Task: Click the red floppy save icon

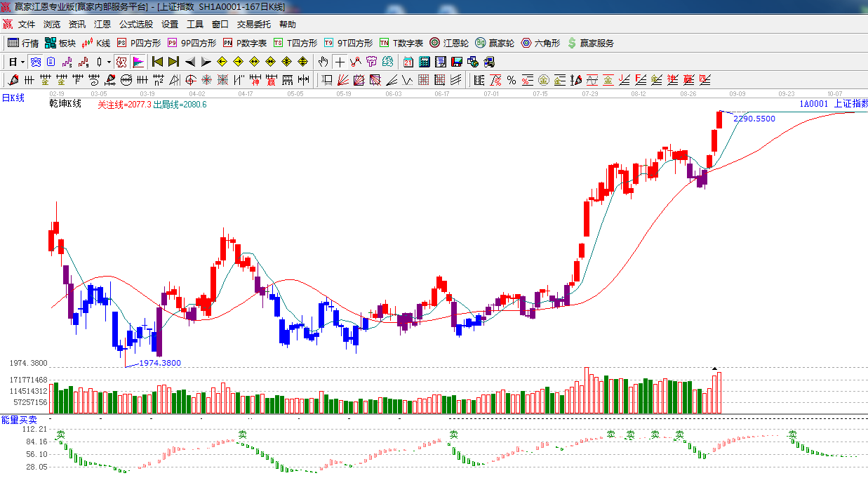Action: 457,62
